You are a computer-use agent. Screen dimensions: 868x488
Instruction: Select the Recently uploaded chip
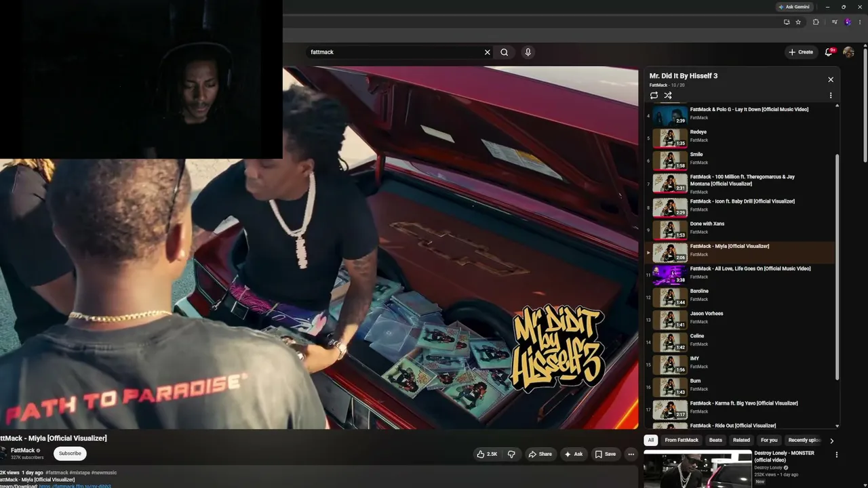click(804, 440)
